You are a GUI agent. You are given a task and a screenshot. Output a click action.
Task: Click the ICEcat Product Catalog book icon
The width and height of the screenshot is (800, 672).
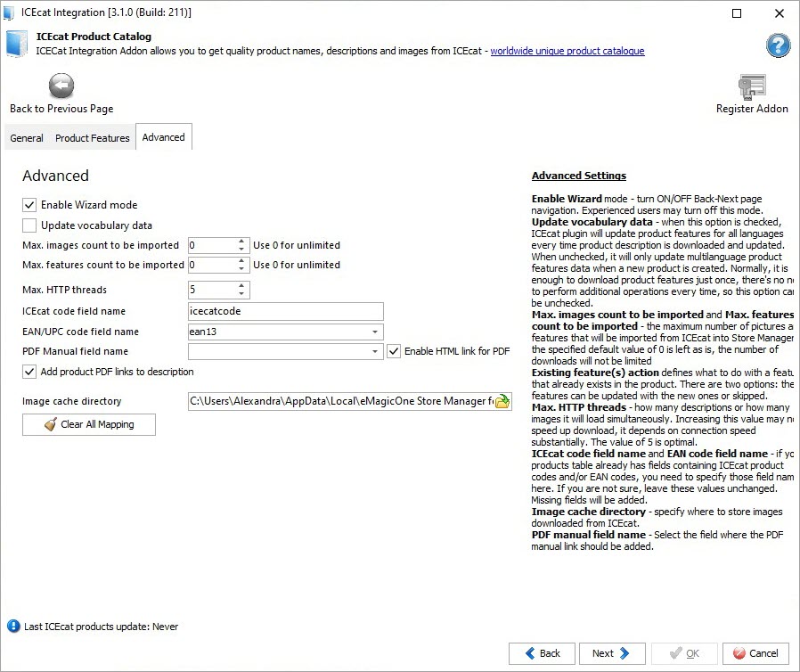(x=16, y=44)
